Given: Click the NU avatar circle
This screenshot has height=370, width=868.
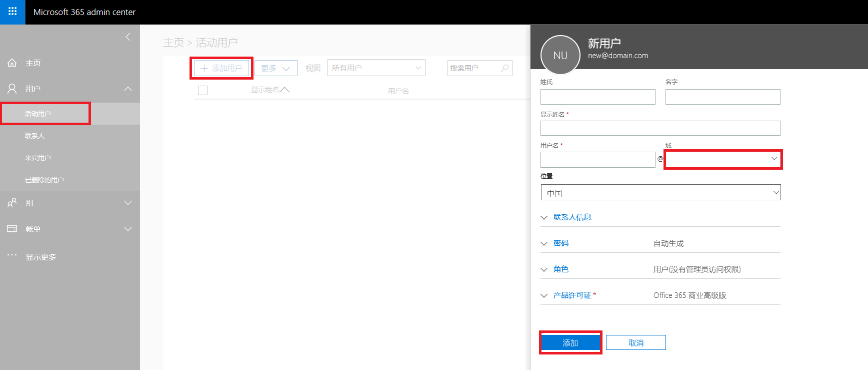Looking at the screenshot, I should pos(560,55).
